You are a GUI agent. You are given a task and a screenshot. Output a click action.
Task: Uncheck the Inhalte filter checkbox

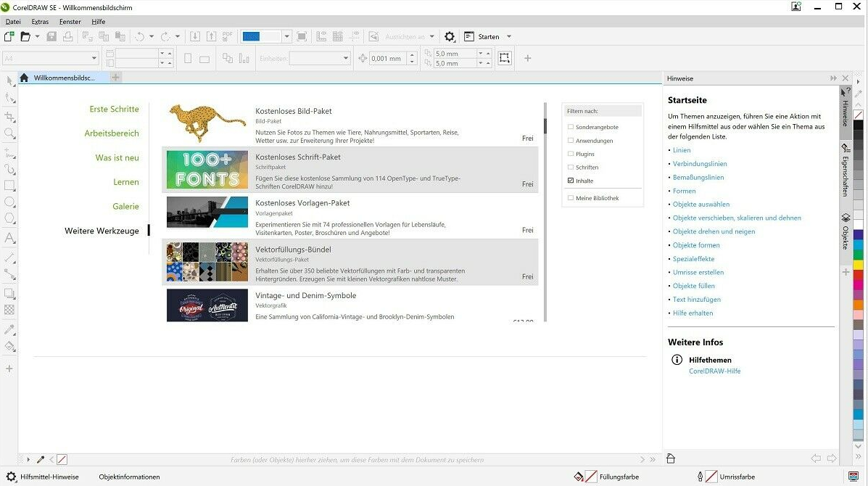[571, 181]
